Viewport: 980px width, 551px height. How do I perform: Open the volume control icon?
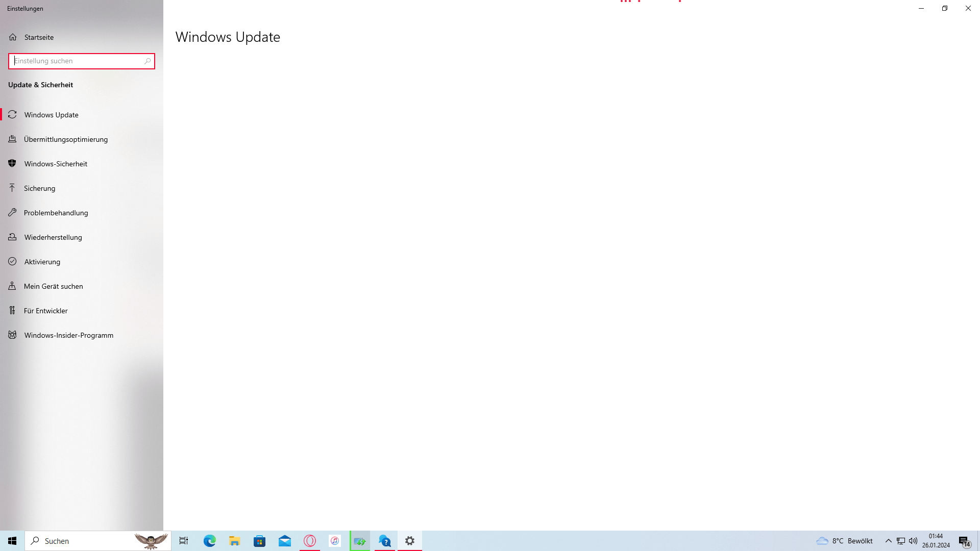pyautogui.click(x=913, y=541)
